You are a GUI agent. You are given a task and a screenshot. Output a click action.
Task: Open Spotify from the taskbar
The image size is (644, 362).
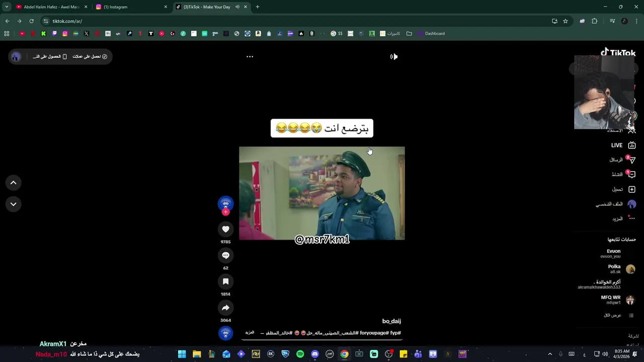300,354
